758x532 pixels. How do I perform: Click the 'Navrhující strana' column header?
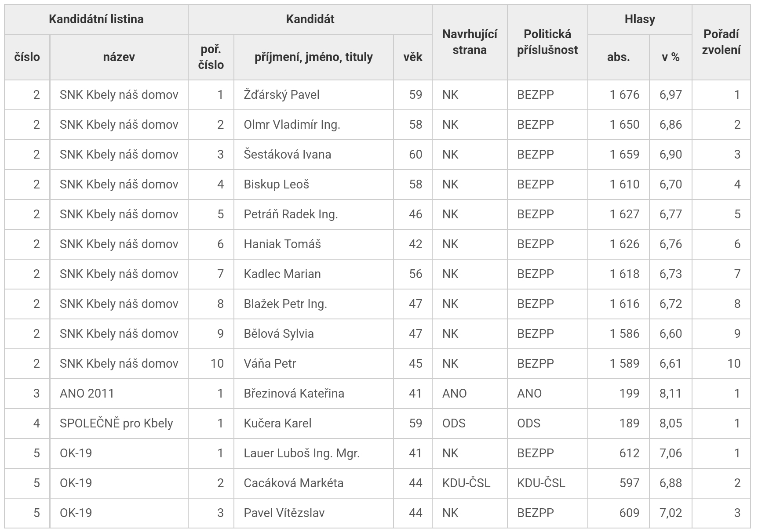point(470,42)
